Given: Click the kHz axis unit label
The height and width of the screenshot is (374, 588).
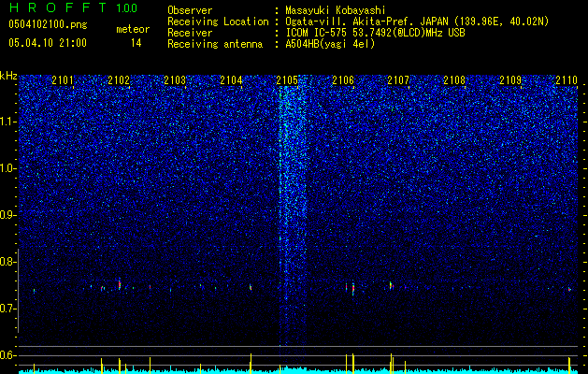Looking at the screenshot, I should tap(8, 76).
